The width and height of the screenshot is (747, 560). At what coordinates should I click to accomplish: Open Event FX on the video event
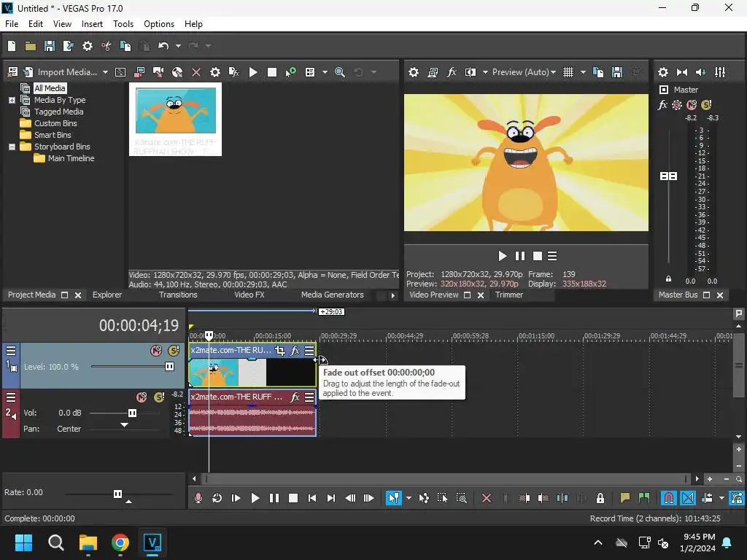point(295,351)
